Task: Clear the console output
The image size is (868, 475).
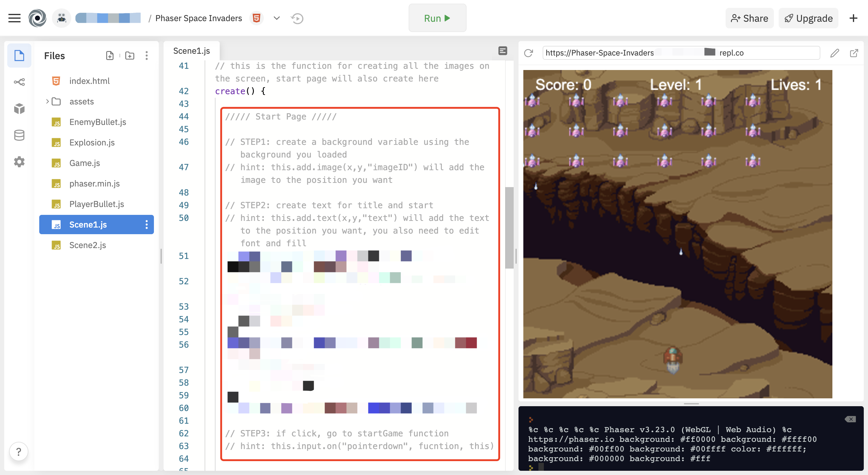Action: 850,419
